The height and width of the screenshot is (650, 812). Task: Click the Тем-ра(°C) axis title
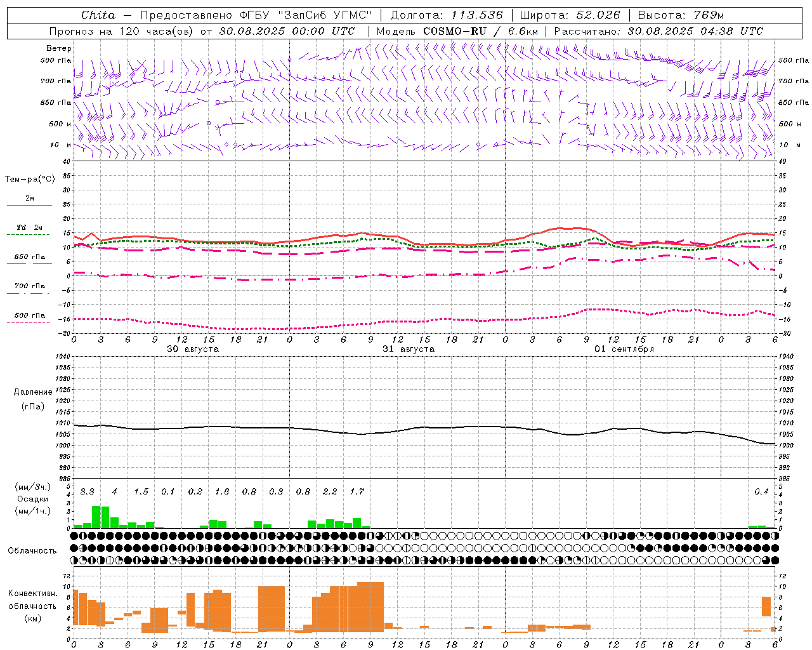click(x=30, y=180)
